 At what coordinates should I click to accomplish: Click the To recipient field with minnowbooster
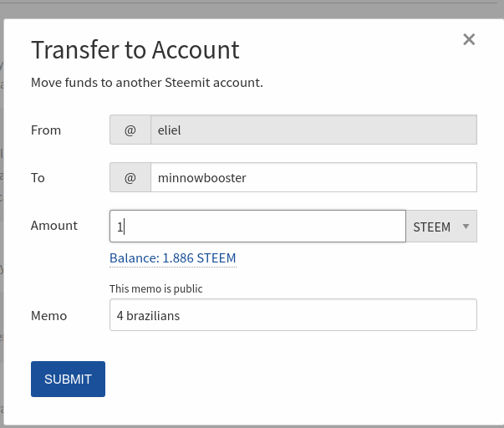click(313, 177)
